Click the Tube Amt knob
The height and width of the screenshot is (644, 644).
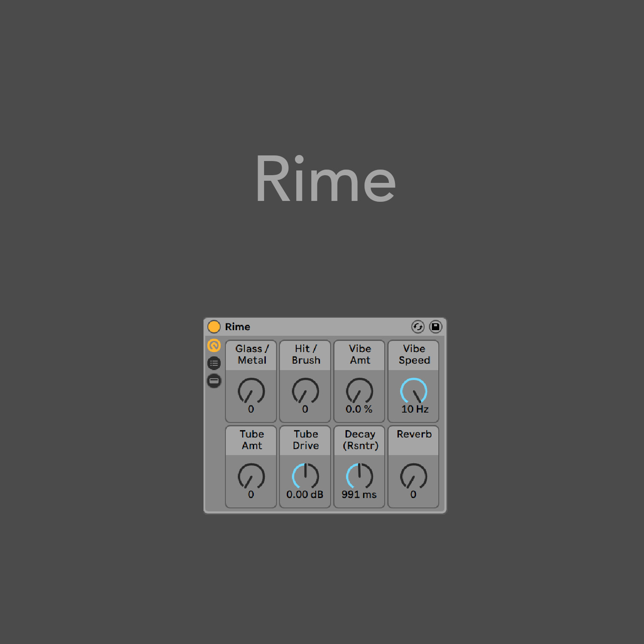coord(251,476)
